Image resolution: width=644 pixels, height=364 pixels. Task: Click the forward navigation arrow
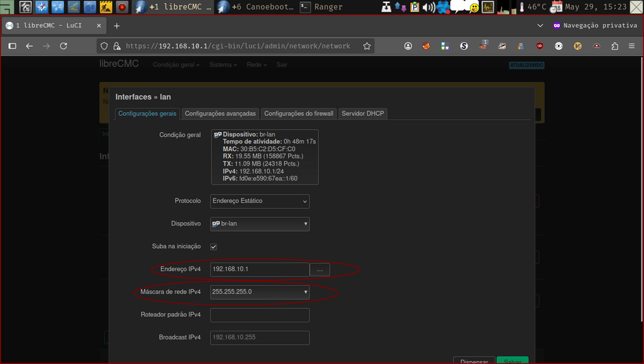point(47,46)
